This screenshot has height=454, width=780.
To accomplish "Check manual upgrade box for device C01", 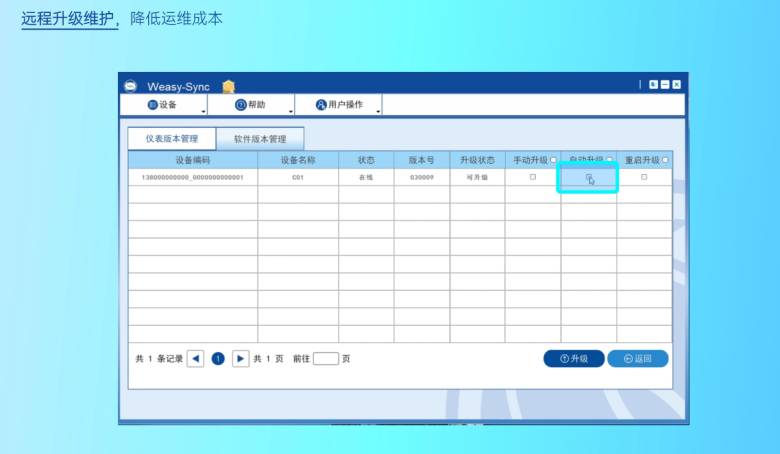I will pos(532,177).
